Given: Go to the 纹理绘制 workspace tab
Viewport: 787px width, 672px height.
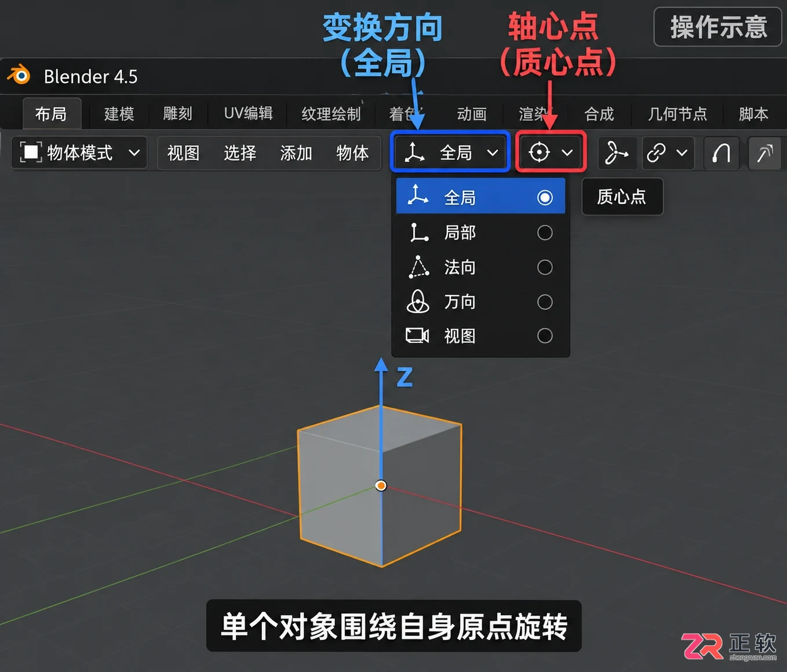Looking at the screenshot, I should click(331, 114).
